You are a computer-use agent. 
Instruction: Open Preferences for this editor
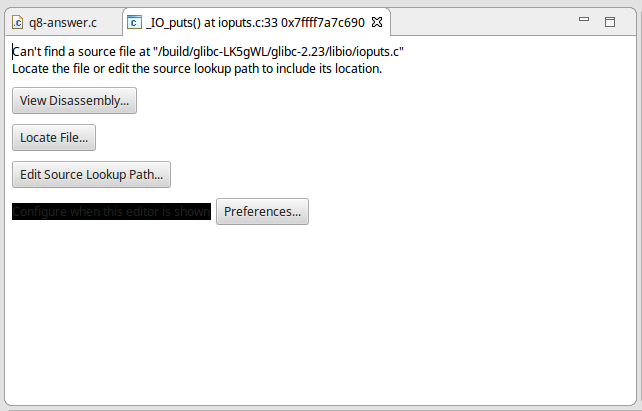(262, 212)
